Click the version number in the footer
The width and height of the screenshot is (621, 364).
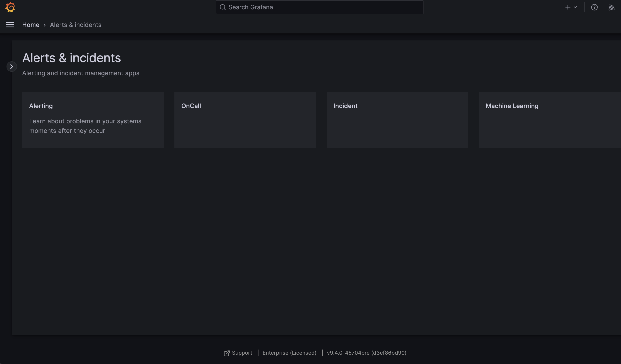(x=367, y=353)
